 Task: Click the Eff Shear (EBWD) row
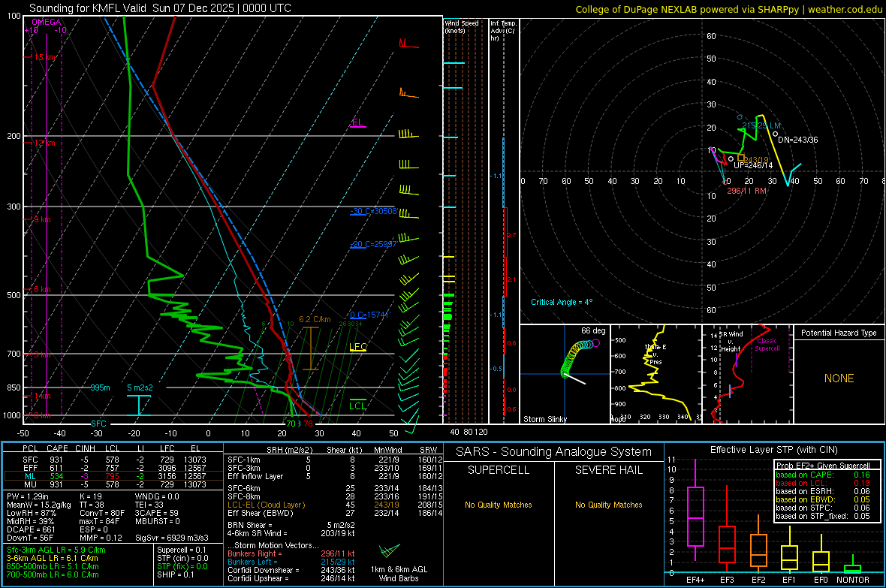click(335, 513)
